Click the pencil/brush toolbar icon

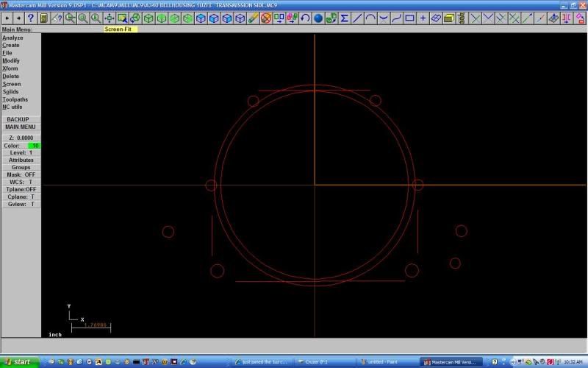tap(253, 18)
